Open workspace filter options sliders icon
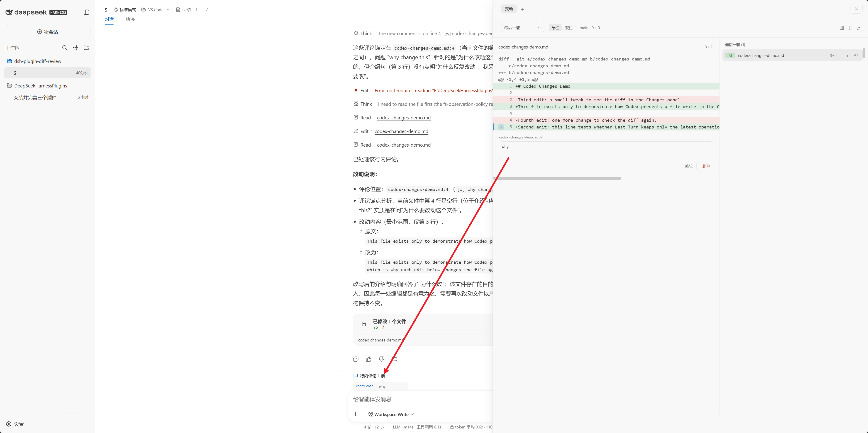This screenshot has width=868, height=433. point(76,48)
